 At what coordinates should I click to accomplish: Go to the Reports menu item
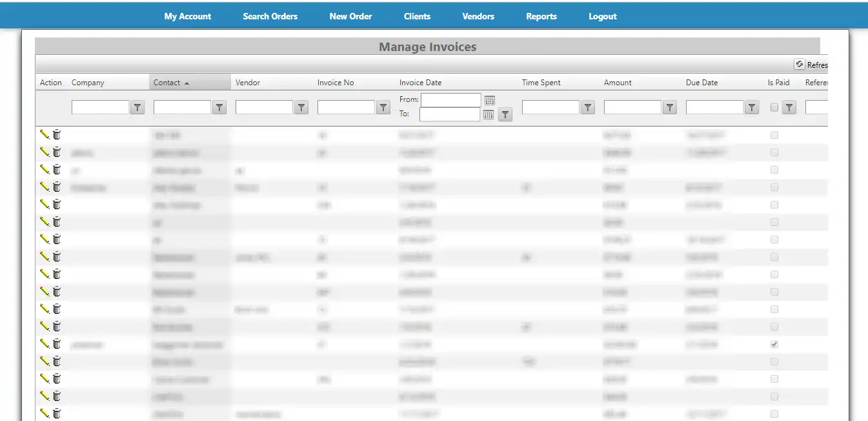[541, 16]
